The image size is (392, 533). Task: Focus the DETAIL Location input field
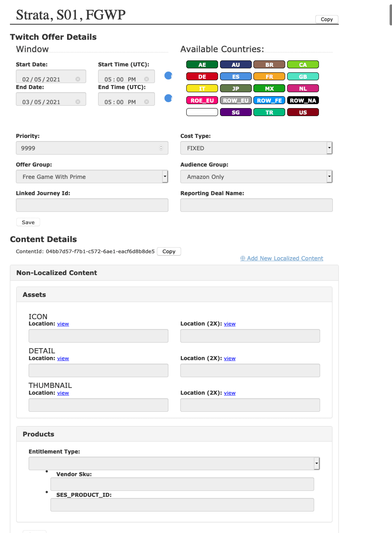(98, 370)
